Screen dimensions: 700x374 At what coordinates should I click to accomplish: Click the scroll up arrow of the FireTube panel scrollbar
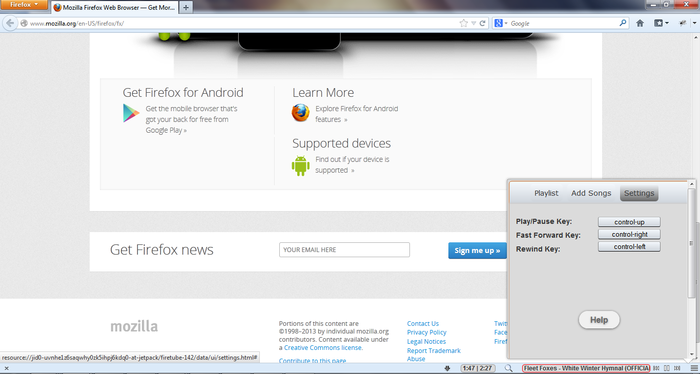(692, 184)
